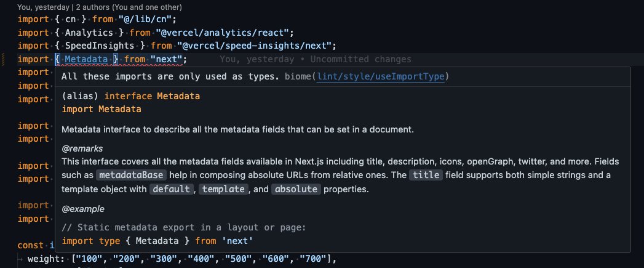Click the "next" module string in the import
Image resolution: width=644 pixels, height=268 pixels.
coord(166,59)
